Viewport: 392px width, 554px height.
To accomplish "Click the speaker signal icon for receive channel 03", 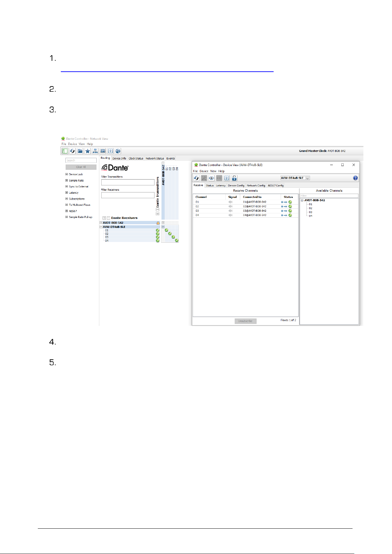I will [231, 211].
